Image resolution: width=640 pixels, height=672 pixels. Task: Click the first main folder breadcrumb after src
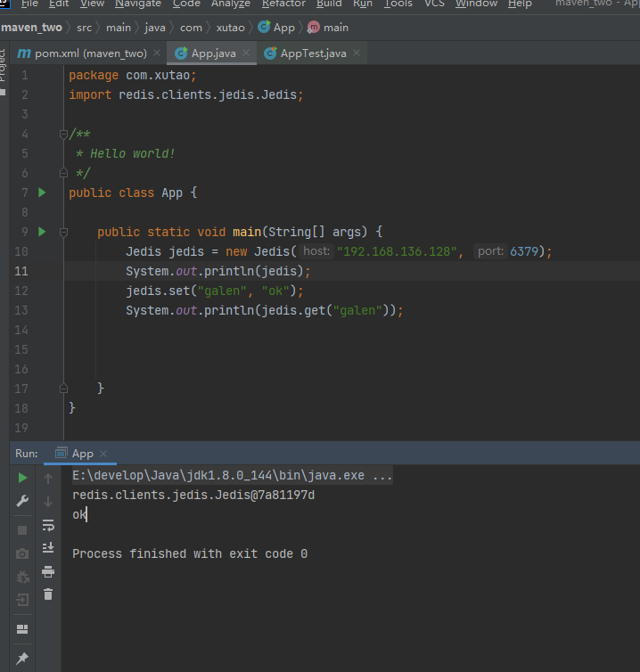pyautogui.click(x=119, y=28)
